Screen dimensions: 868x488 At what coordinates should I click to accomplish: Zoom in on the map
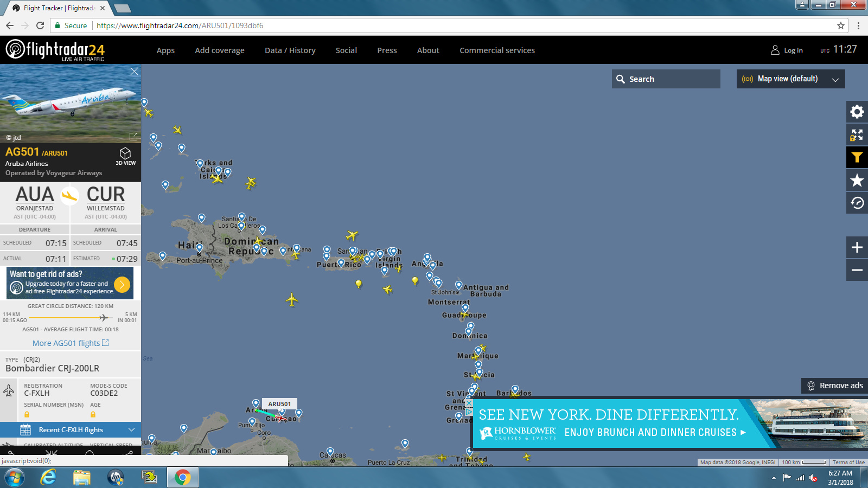[857, 247]
